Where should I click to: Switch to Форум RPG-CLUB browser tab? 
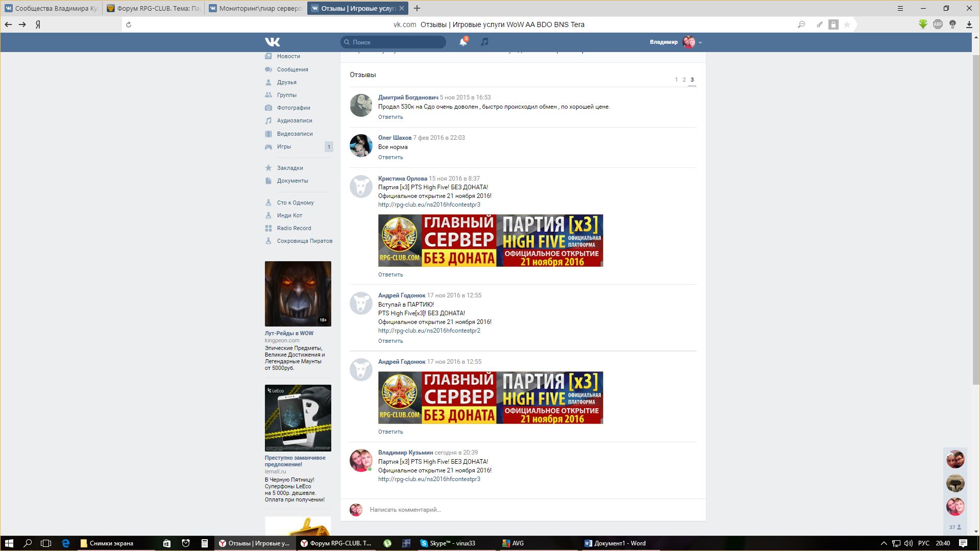pyautogui.click(x=154, y=8)
